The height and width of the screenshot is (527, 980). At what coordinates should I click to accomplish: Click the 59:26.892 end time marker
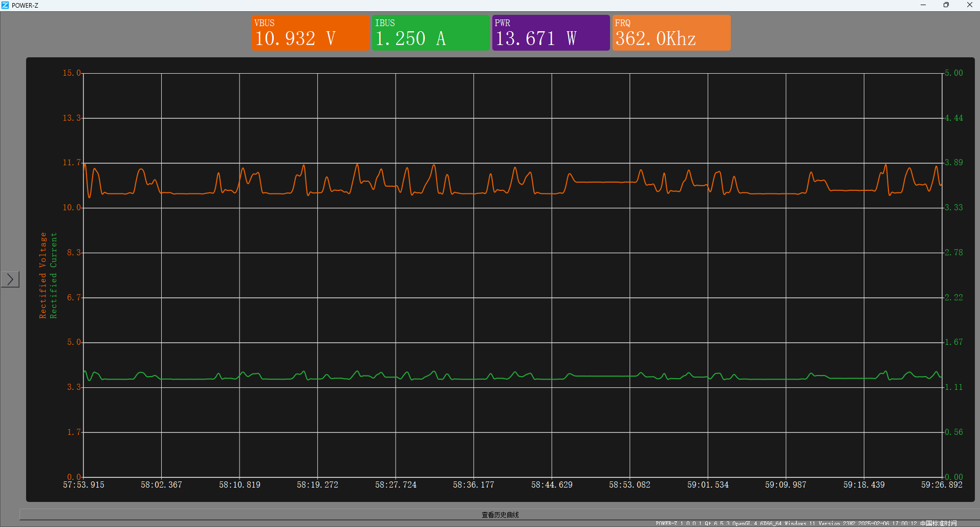pyautogui.click(x=942, y=485)
